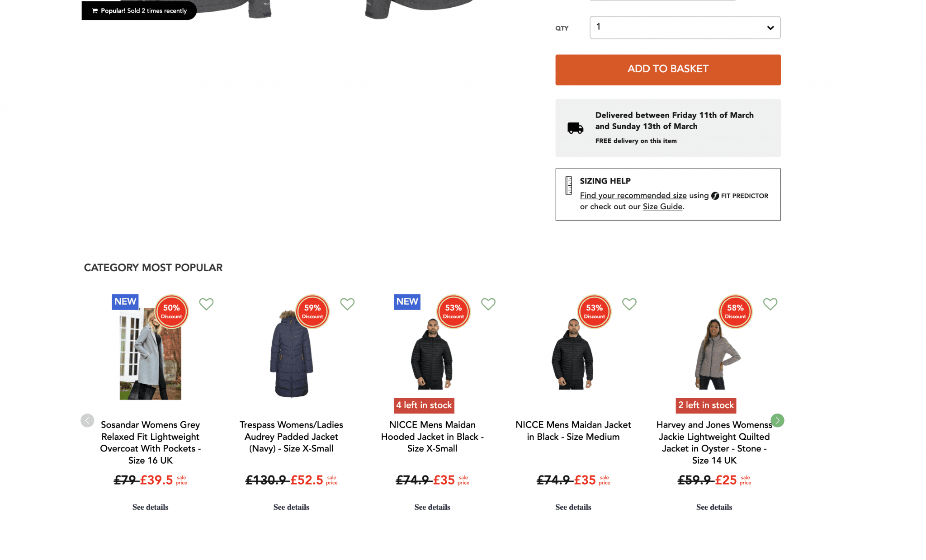Open the QTY quantity dropdown
This screenshot has width=926, height=560.
685,28
